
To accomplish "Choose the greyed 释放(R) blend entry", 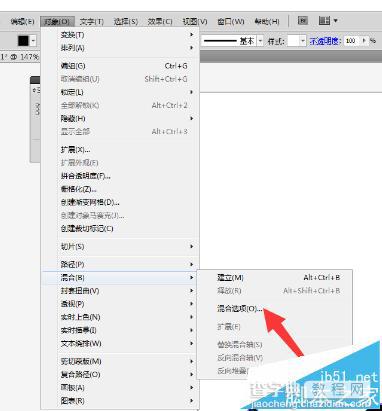I will pyautogui.click(x=274, y=291).
